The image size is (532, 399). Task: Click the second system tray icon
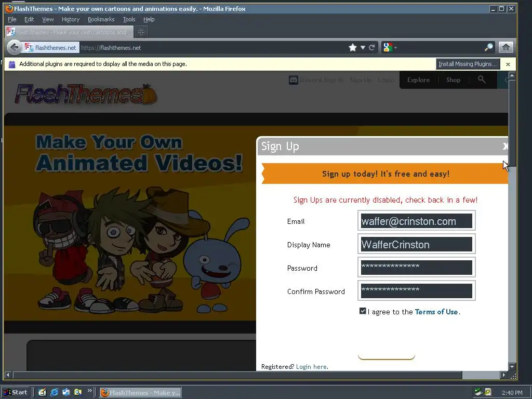[x=488, y=392]
